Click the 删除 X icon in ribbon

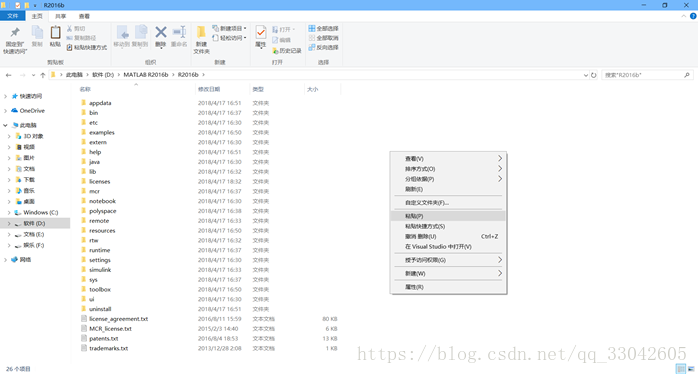(x=161, y=32)
